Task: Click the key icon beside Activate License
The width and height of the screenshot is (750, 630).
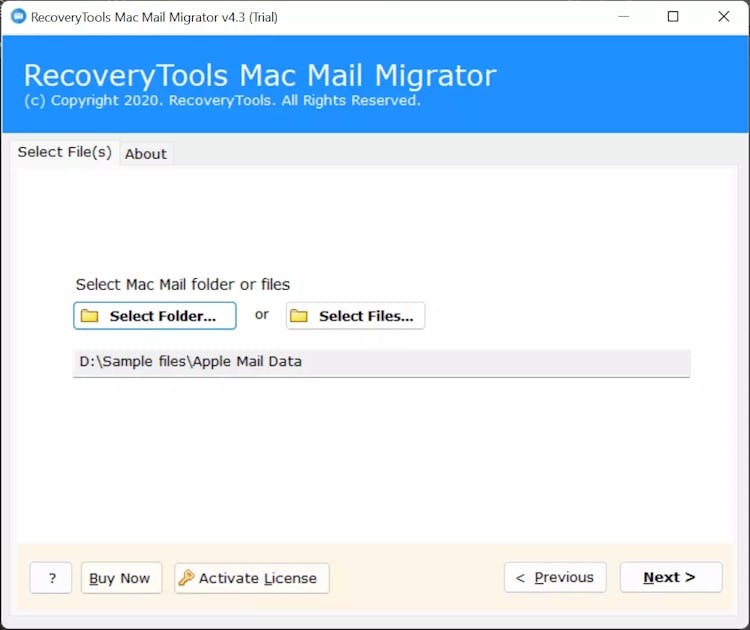Action: [186, 578]
